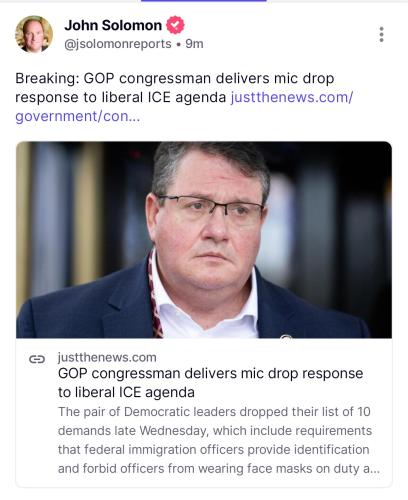Click the chain link icon in the card

coord(37,359)
